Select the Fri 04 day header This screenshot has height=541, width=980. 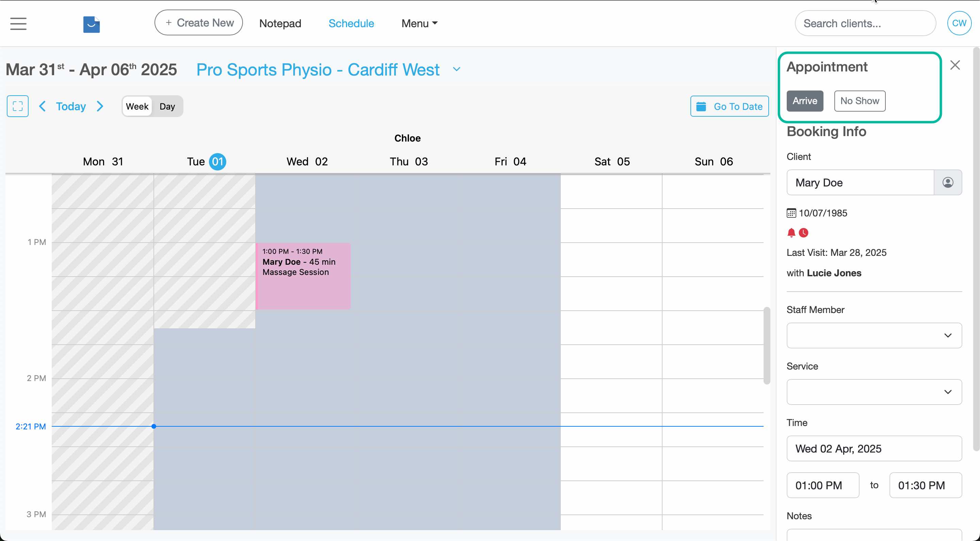click(510, 162)
